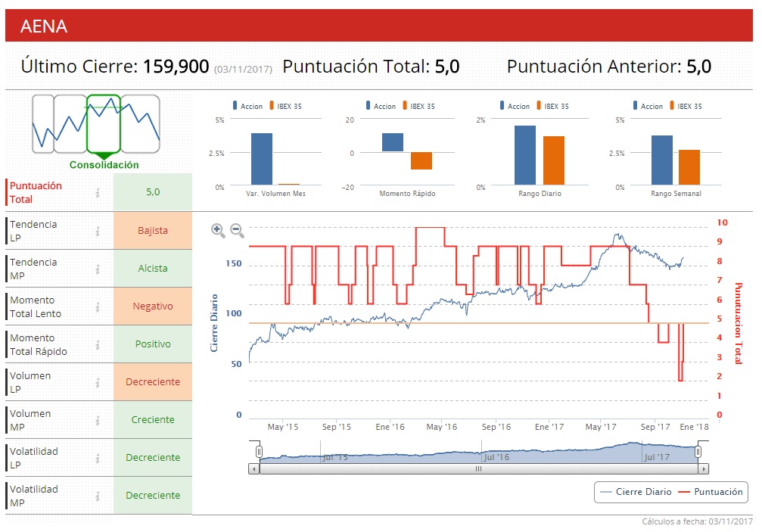This screenshot has width=762, height=532.
Task: Click the Jul '16 navigator label
Action: [x=496, y=457]
